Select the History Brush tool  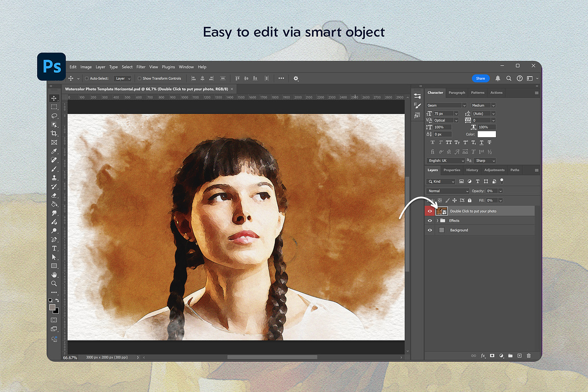54,187
